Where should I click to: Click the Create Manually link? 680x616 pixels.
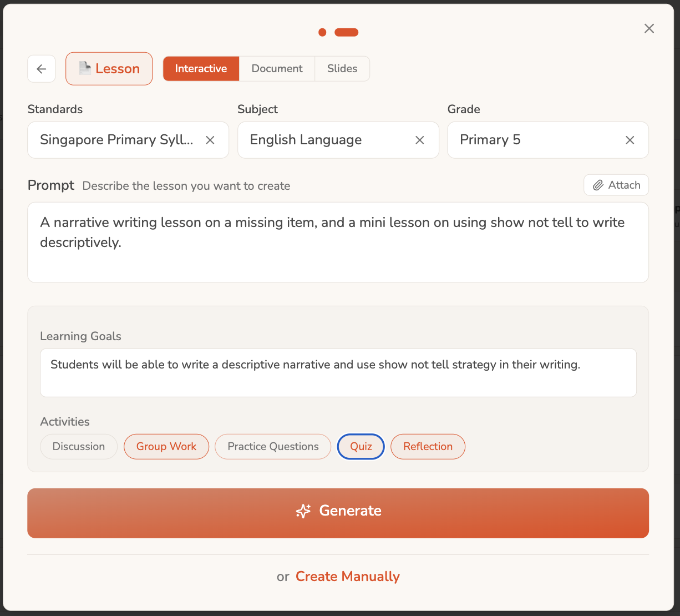pyautogui.click(x=348, y=577)
